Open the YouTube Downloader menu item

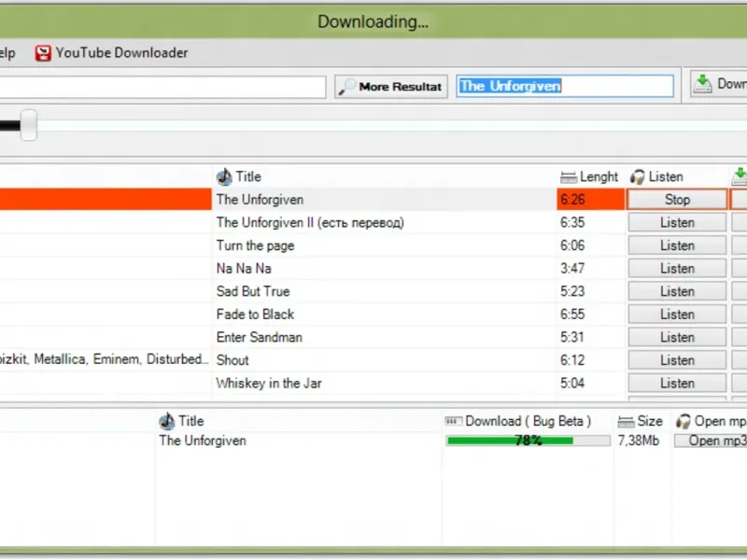point(111,53)
